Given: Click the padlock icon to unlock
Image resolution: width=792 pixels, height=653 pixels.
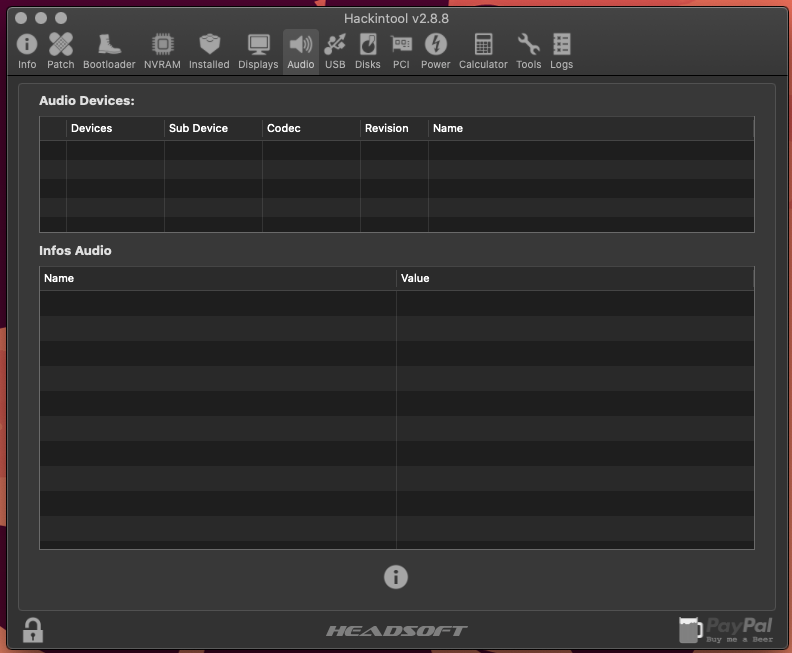Looking at the screenshot, I should 33,630.
